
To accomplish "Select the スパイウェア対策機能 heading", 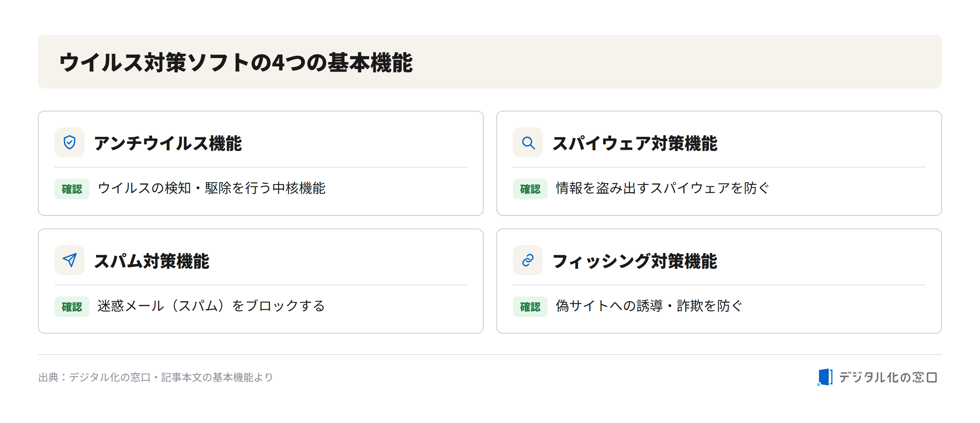I will [635, 143].
